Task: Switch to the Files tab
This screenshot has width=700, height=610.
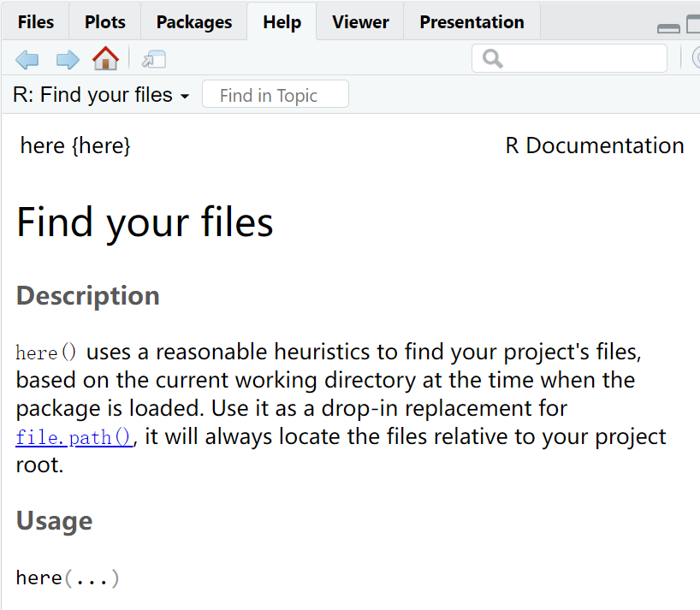Action: 35,22
